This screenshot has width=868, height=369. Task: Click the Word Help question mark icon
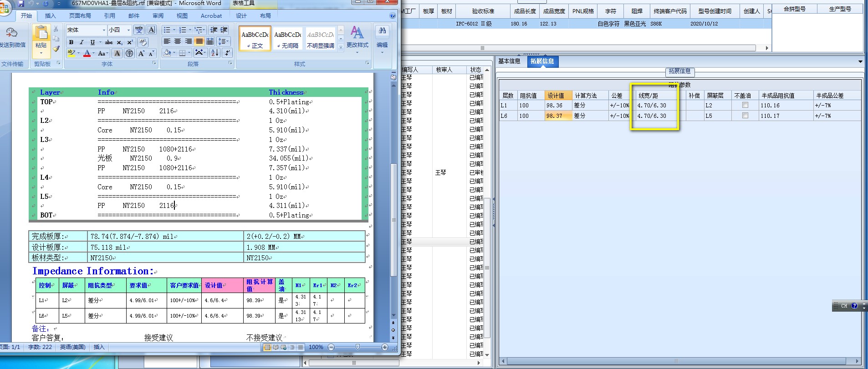(393, 15)
